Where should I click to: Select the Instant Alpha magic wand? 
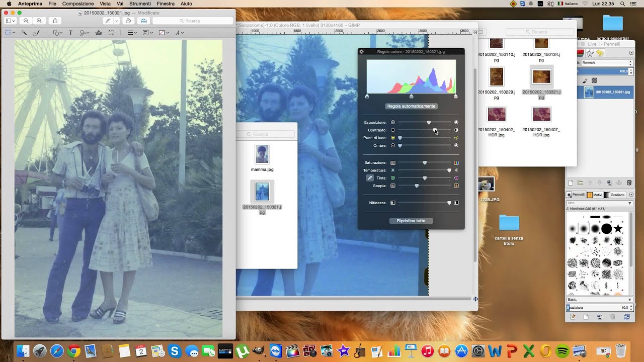(x=24, y=33)
